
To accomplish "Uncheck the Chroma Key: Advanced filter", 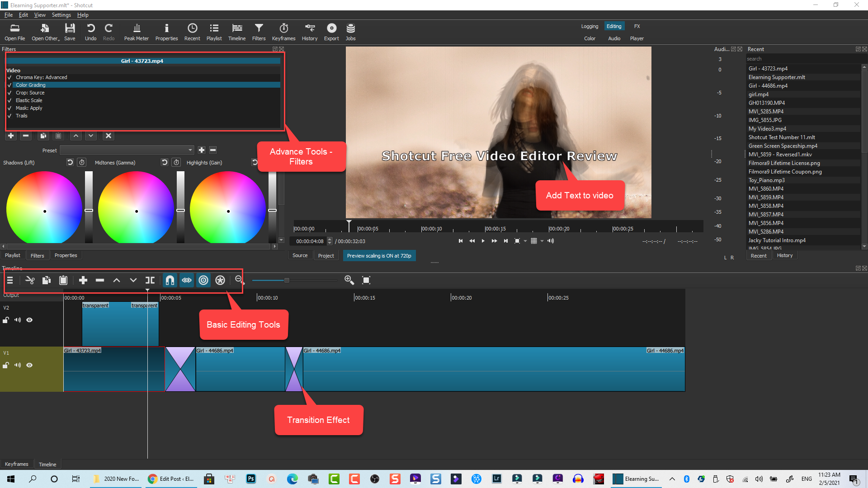I will 9,78.
